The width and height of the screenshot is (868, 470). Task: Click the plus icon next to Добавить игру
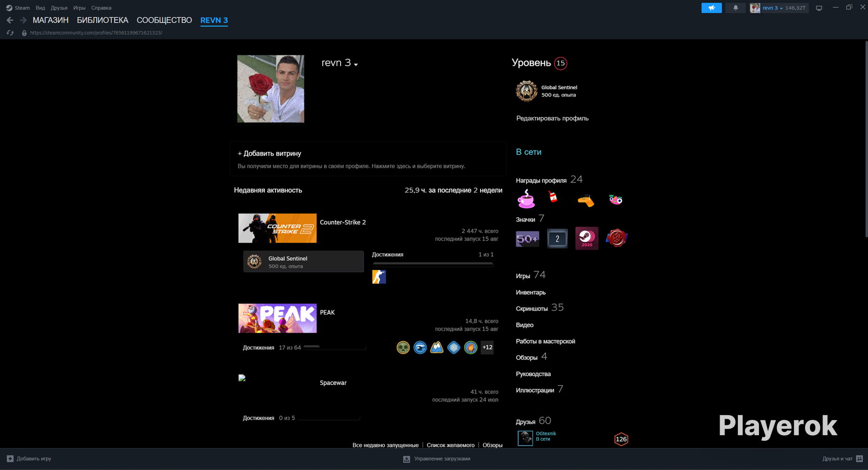coord(10,459)
